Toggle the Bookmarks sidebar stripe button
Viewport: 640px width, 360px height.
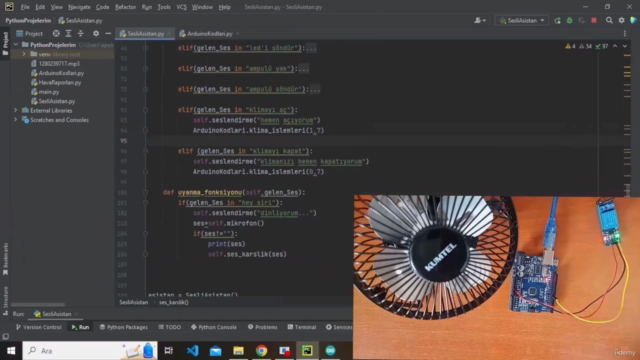[5, 259]
